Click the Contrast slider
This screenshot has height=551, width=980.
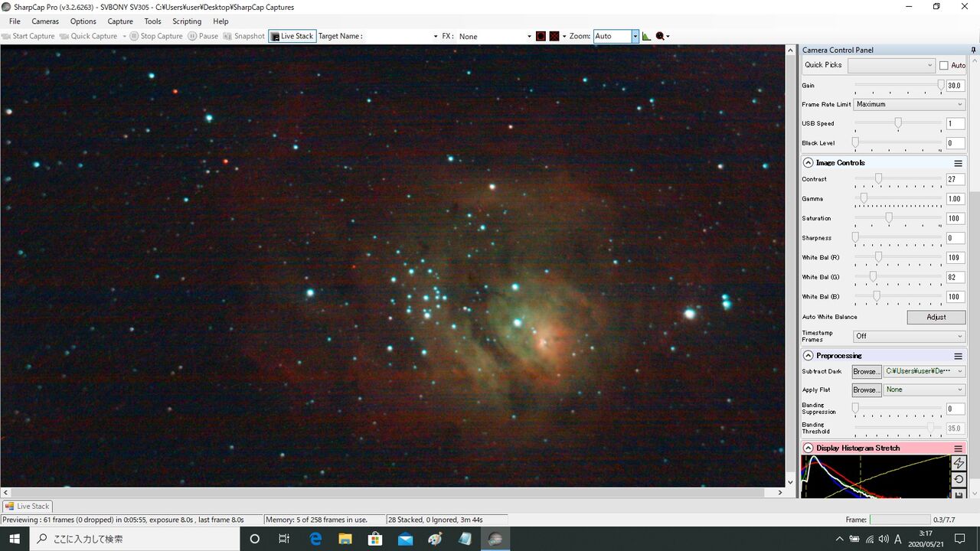coord(898,179)
